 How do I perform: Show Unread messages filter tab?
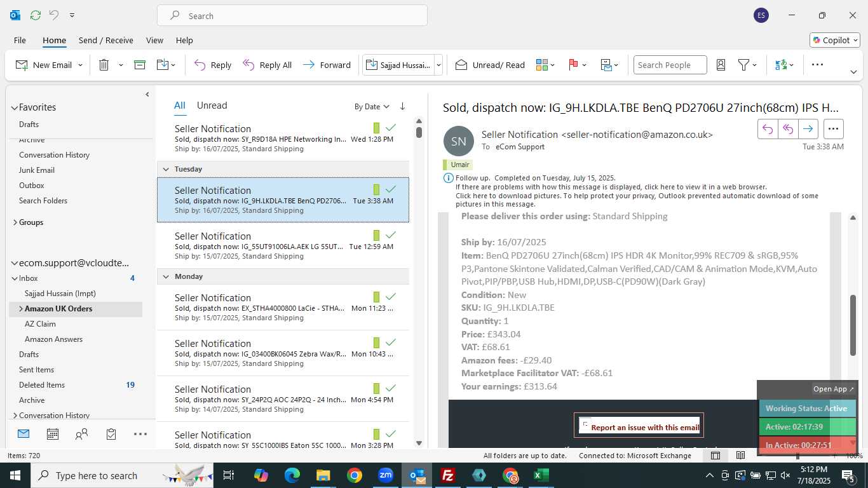[x=212, y=105]
